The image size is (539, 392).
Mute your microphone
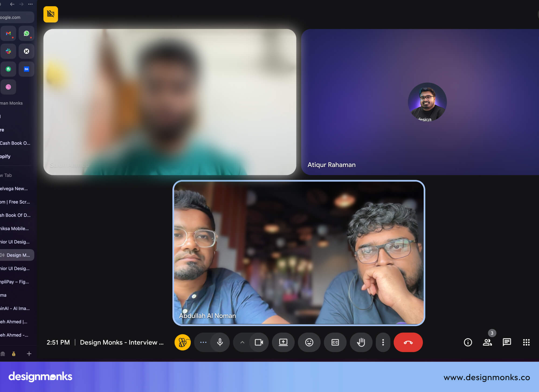tap(220, 342)
